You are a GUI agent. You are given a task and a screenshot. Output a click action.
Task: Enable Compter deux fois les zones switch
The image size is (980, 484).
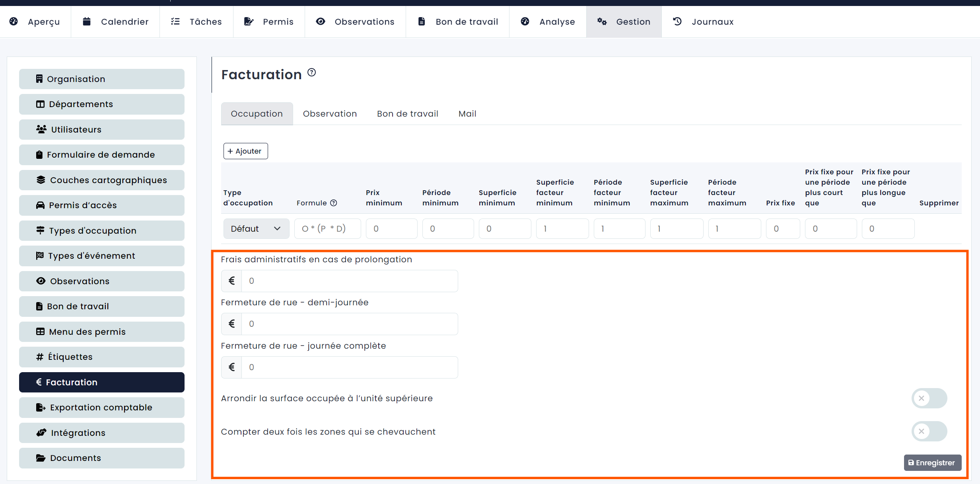point(929,431)
